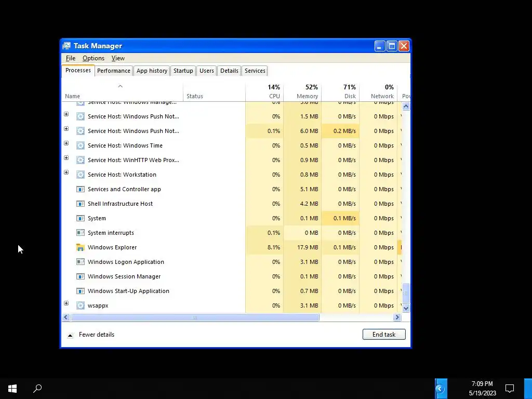This screenshot has height=399, width=532.
Task: Sort by the Status column header
Action: 214,92
